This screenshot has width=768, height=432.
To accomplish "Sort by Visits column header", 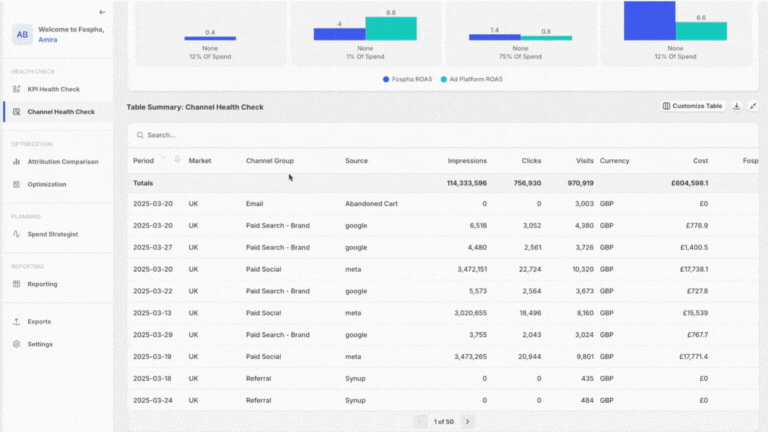I will [x=585, y=161].
